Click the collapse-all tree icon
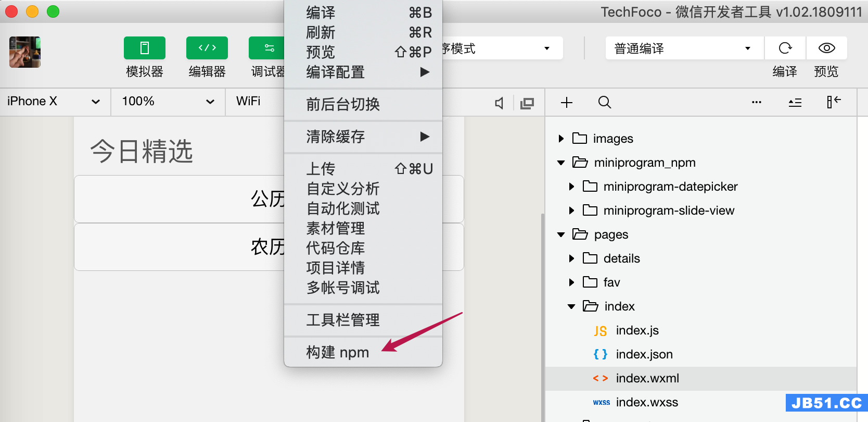This screenshot has height=422, width=868. [795, 102]
